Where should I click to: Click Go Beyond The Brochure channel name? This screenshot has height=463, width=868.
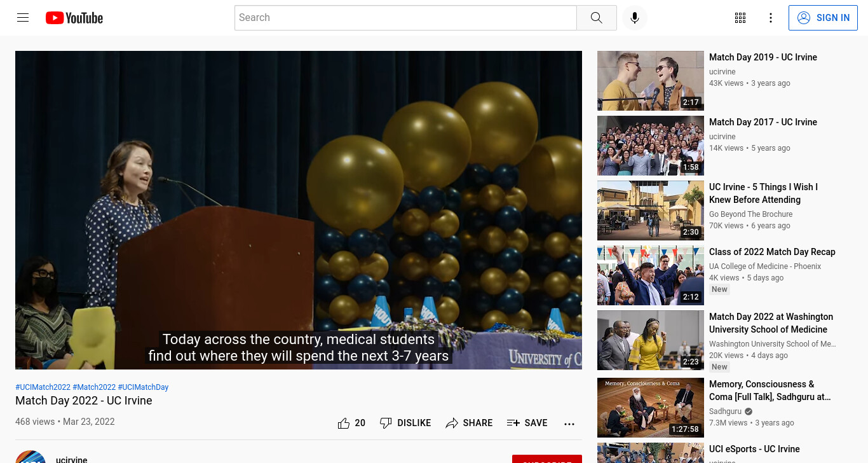tap(751, 214)
